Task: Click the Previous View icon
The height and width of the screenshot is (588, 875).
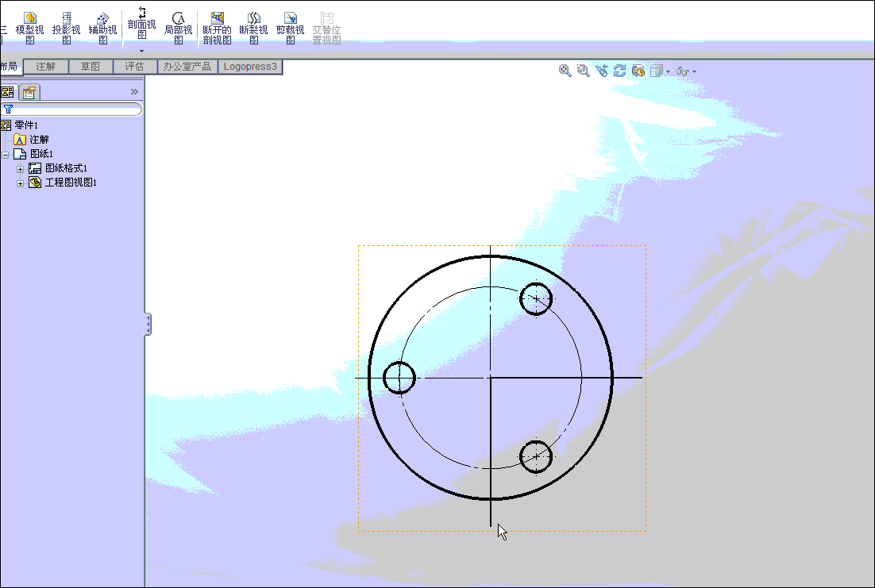Action: [x=602, y=71]
